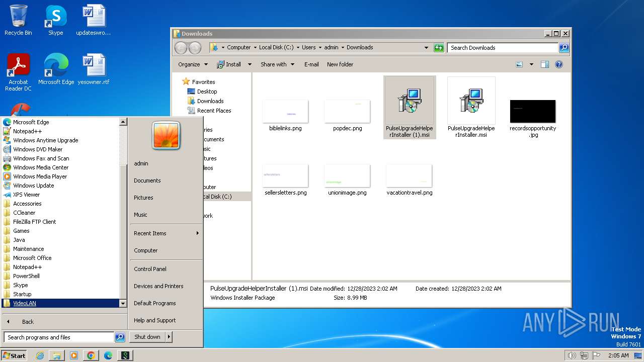Click Shut down button

coord(147,337)
